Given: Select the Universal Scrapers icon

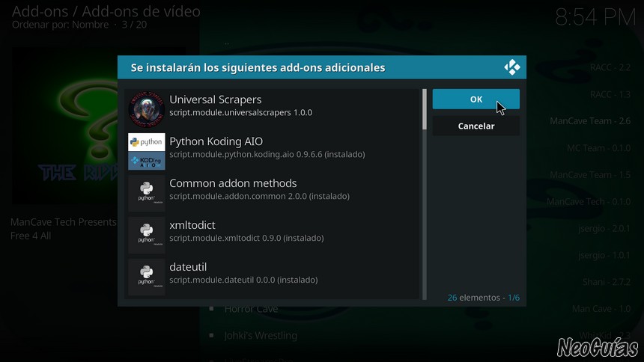Looking at the screenshot, I should click(147, 109).
